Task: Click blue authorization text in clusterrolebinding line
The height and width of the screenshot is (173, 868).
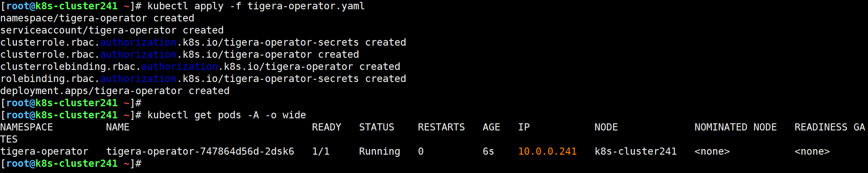Action: click(x=179, y=66)
